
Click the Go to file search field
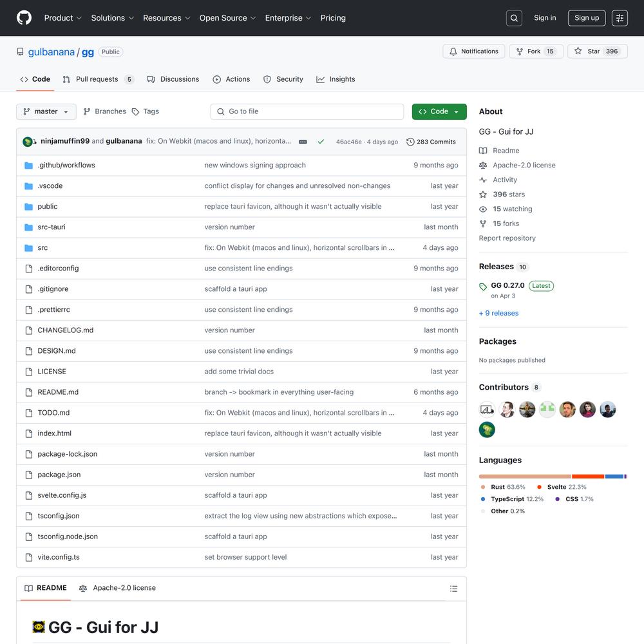pyautogui.click(x=307, y=111)
